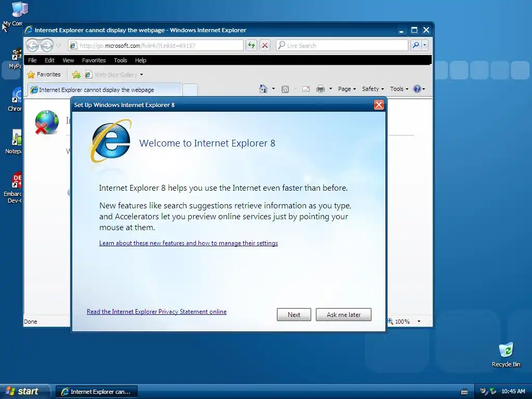Click the zoom level magnifier icon
Viewport: 532px width, 399px height.
(391, 321)
